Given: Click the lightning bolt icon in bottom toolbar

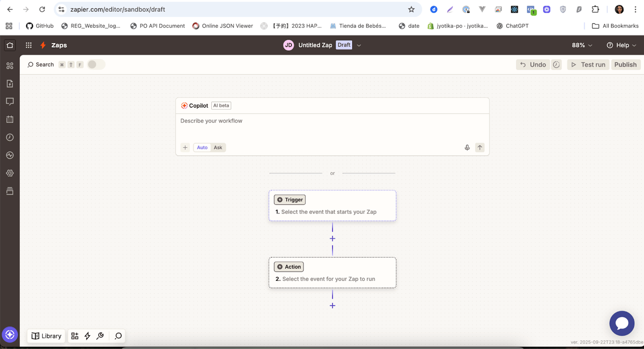Looking at the screenshot, I should pyautogui.click(x=87, y=336).
